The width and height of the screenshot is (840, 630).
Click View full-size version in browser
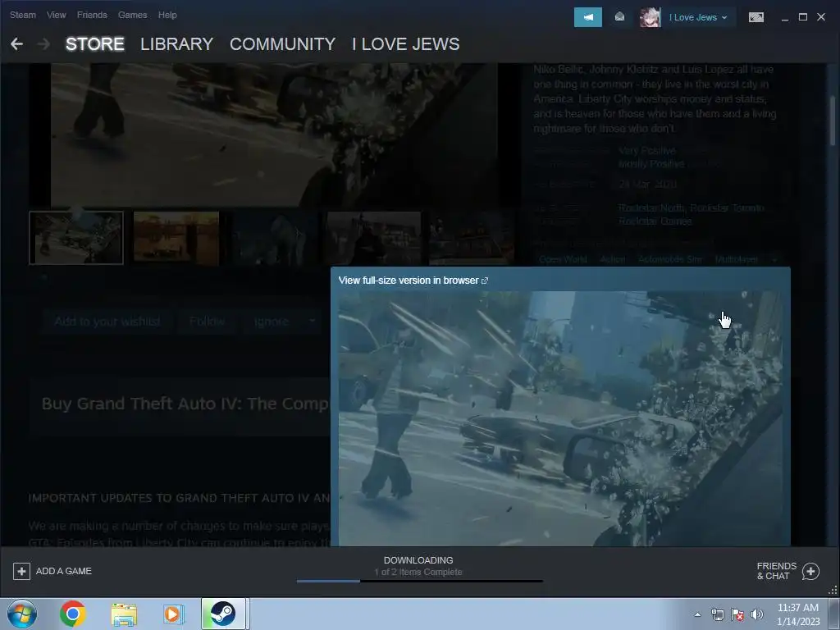[413, 281]
